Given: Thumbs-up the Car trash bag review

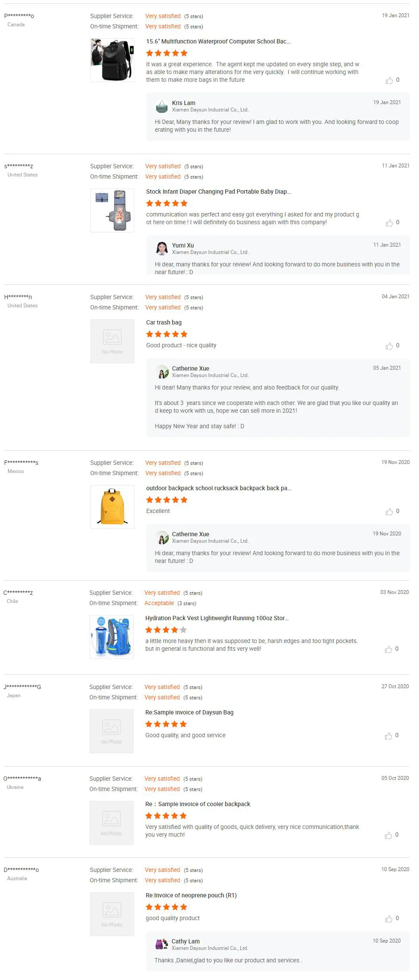Looking at the screenshot, I should (389, 346).
